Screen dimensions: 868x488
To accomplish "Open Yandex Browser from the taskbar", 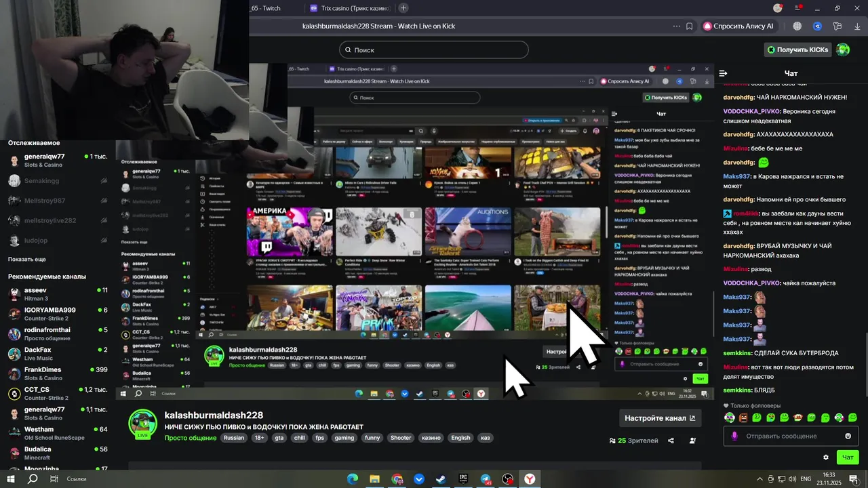I will 530,479.
